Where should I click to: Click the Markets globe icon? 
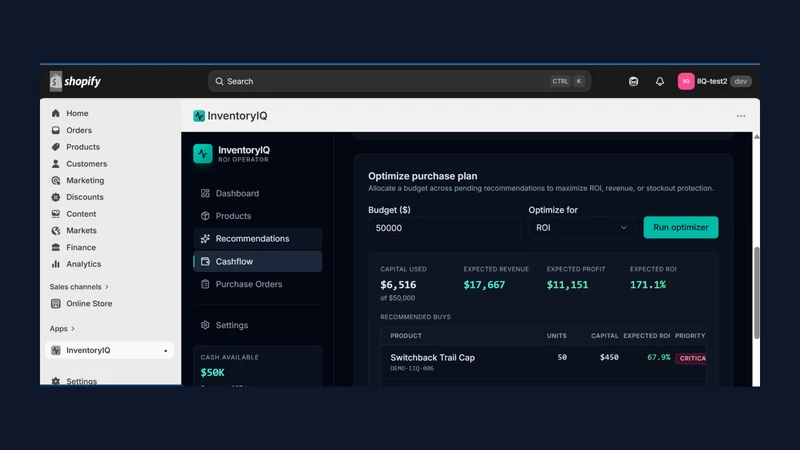(x=56, y=231)
